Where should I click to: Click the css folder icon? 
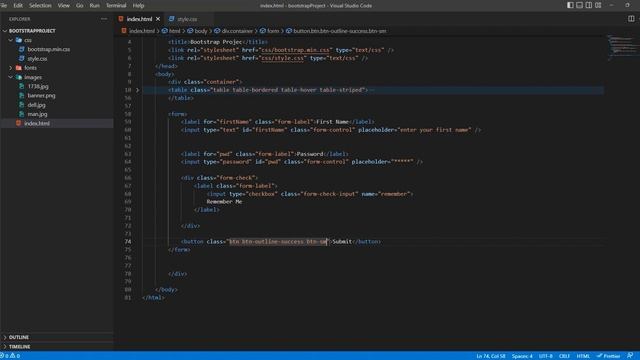pyautogui.click(x=19, y=40)
